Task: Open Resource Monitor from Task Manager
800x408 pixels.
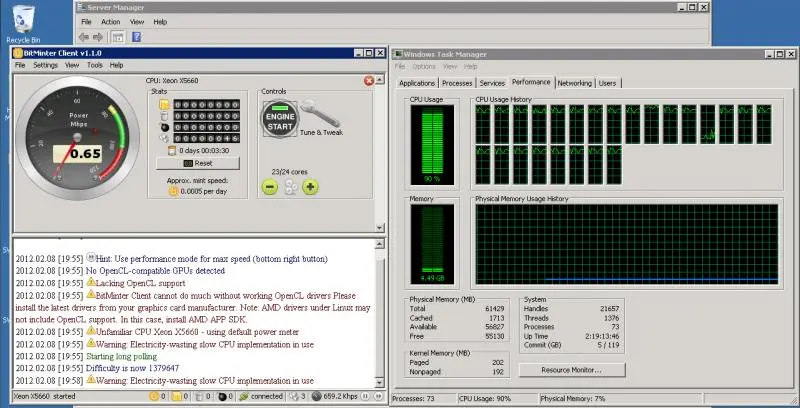Action: click(571, 370)
